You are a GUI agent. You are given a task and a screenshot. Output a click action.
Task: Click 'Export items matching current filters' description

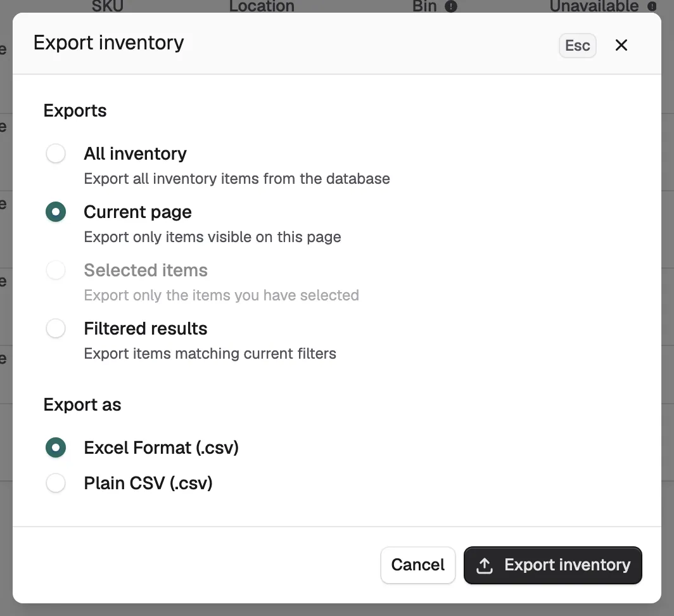[x=210, y=354]
